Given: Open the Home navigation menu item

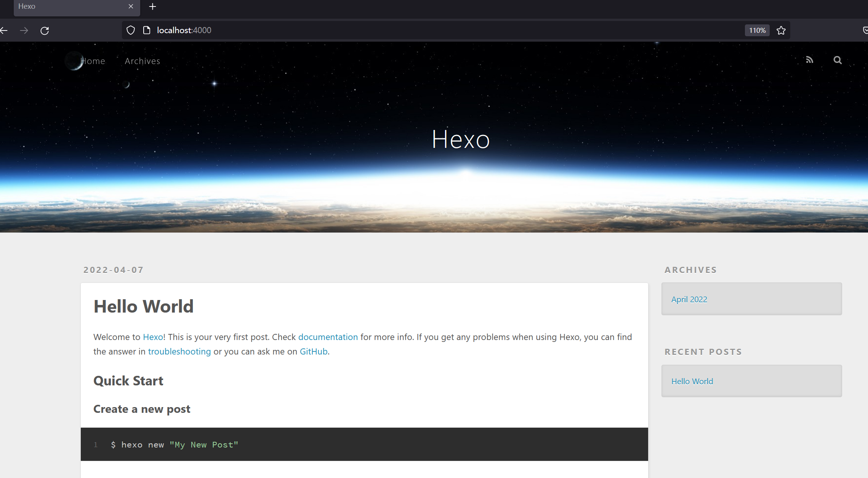Looking at the screenshot, I should (x=93, y=61).
